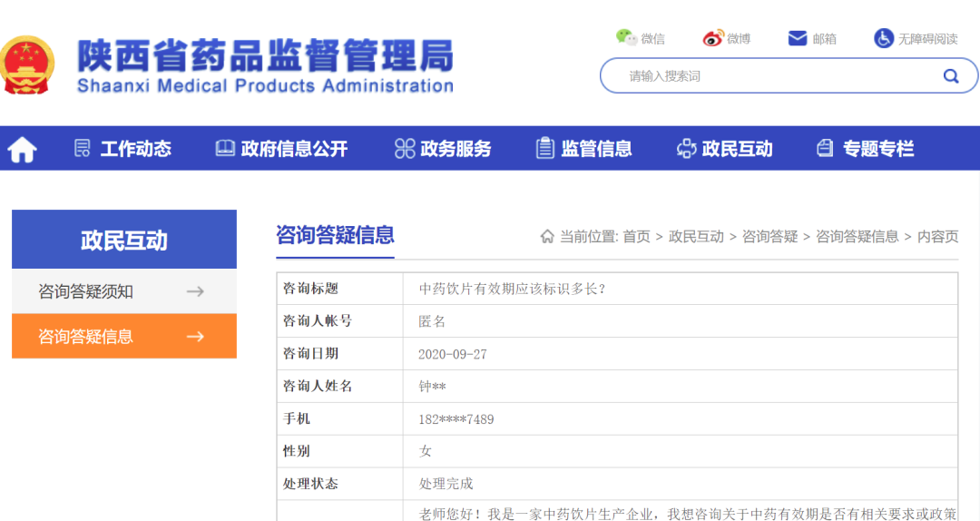The height and width of the screenshot is (521, 980).
Task: Open the WeChat (微信) icon
Action: tap(625, 38)
